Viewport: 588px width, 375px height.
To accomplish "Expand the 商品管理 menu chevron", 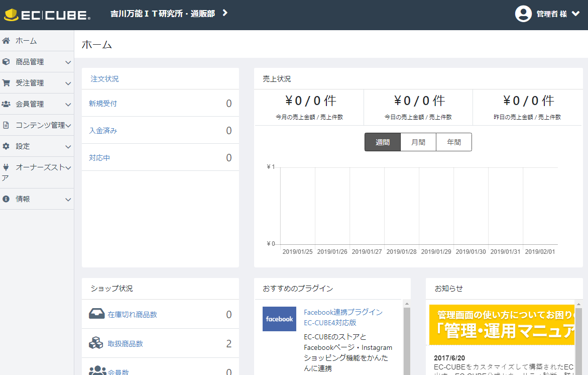I will 68,62.
